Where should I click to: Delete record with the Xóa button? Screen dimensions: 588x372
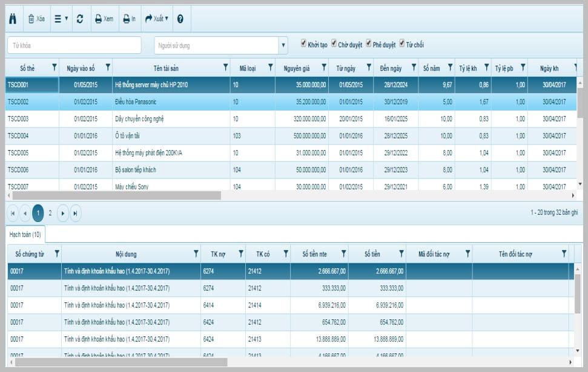[36, 19]
